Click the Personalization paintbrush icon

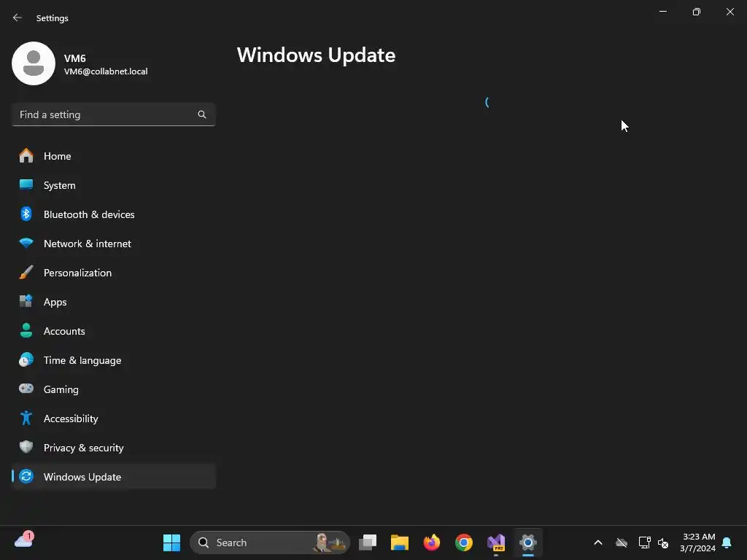26,273
